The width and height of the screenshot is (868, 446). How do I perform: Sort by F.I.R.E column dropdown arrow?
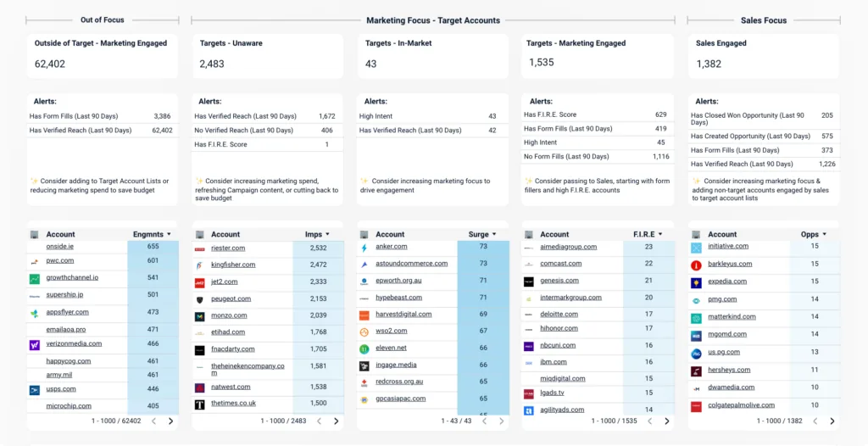pyautogui.click(x=662, y=234)
